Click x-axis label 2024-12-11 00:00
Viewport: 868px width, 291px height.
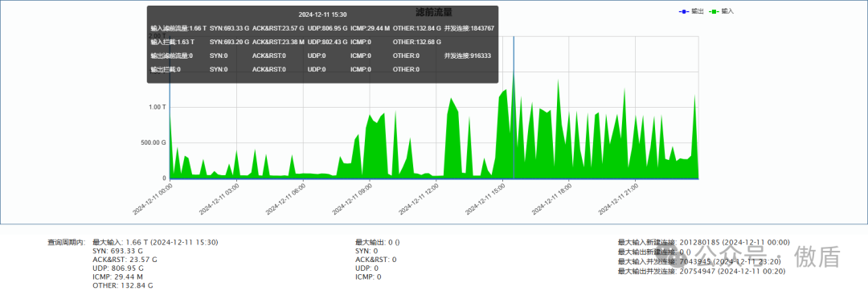pos(153,199)
